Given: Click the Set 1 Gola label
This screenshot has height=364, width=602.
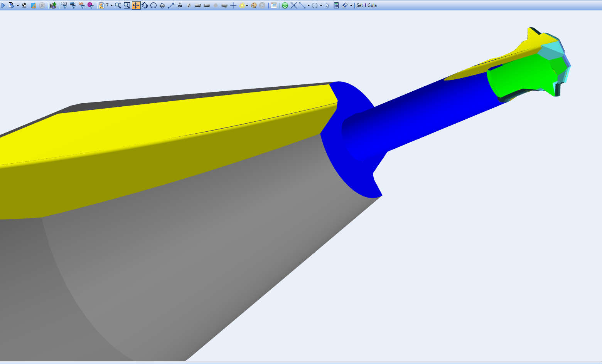Looking at the screenshot, I should [x=367, y=5].
